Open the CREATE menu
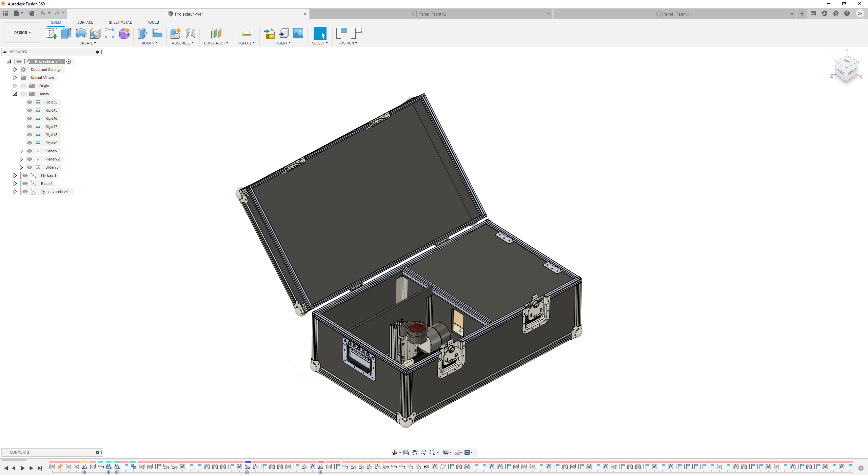 [x=88, y=43]
